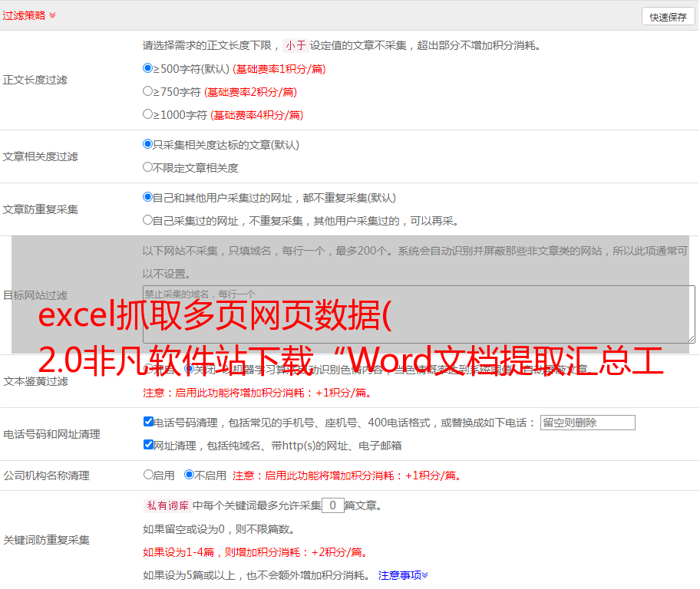This screenshot has height=589, width=700.
Task: Focus the 禁止采集的域名 text area
Action: 418,314
